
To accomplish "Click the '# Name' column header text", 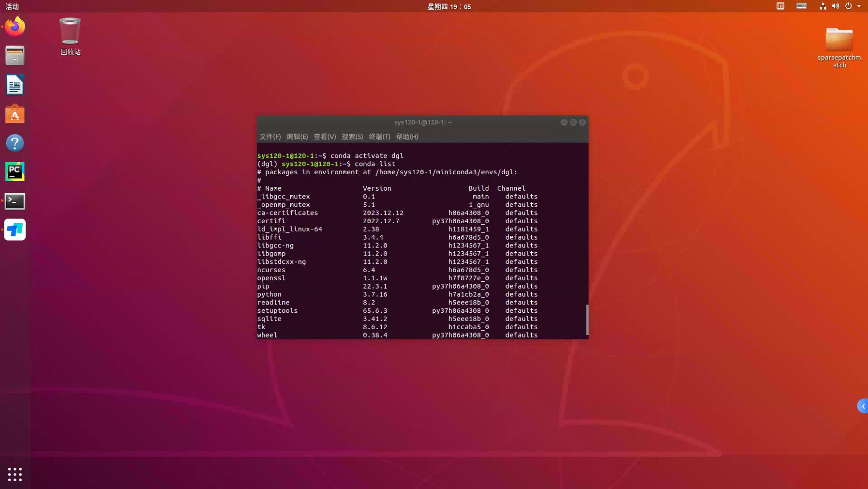I will point(269,188).
